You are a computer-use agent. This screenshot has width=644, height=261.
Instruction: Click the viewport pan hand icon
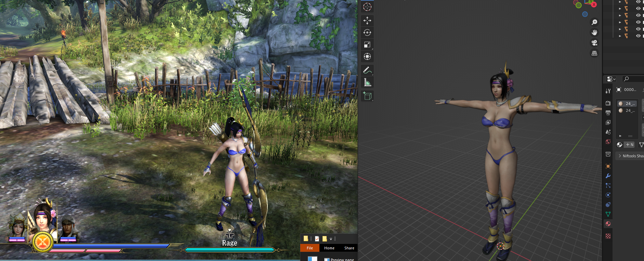(x=594, y=32)
